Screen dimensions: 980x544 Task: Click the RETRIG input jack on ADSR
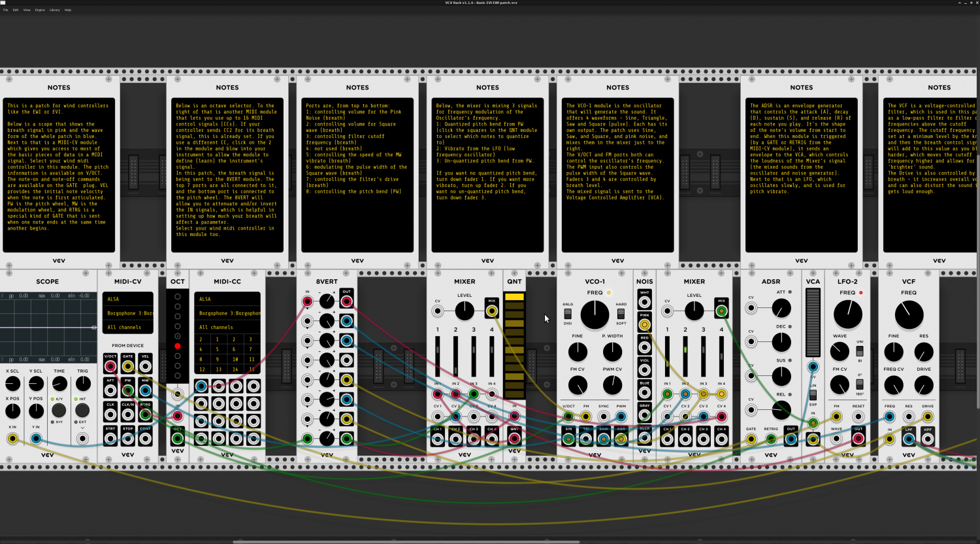(771, 439)
